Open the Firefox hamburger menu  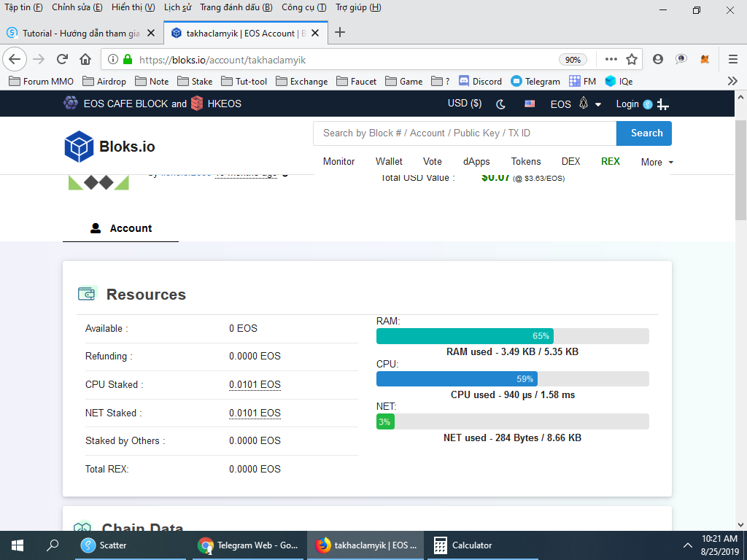[x=733, y=59]
